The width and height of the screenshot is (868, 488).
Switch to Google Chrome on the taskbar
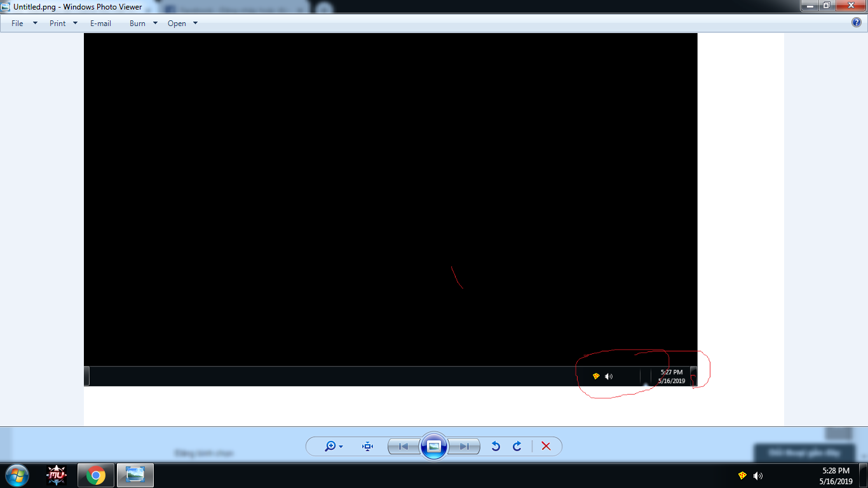[96, 475]
